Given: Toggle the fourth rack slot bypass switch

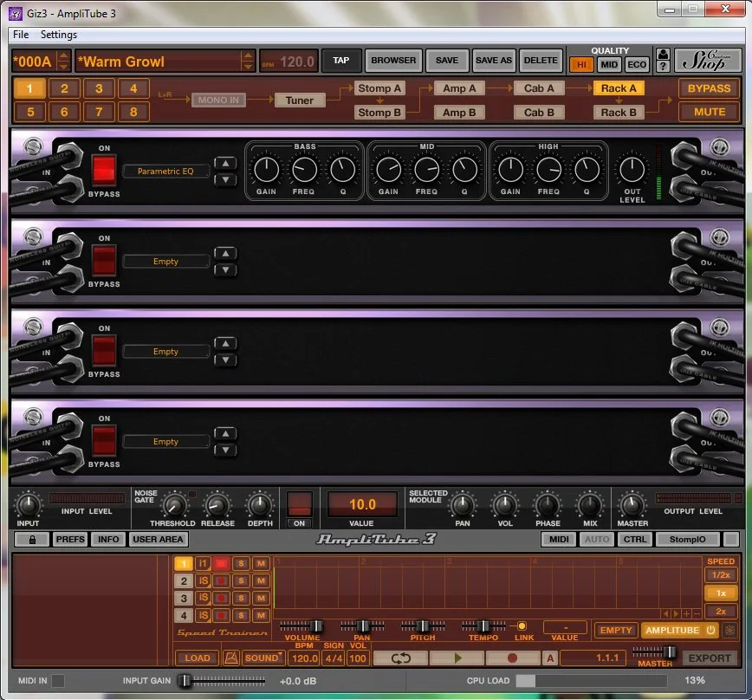Looking at the screenshot, I should click(104, 441).
